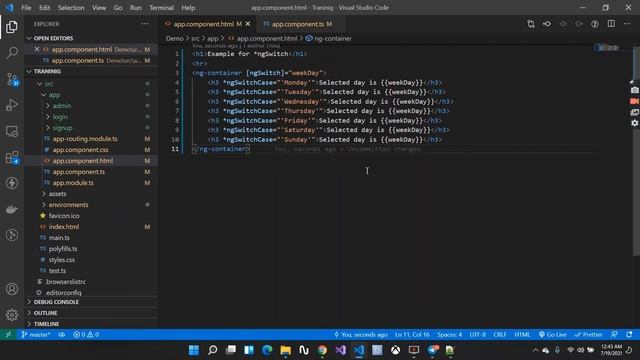Screen dimensions: 640x360
Task: Expand the TIMELINE panel
Action: [46, 324]
